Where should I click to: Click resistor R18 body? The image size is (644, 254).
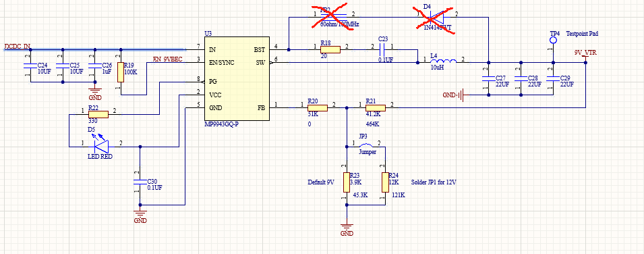tap(330, 50)
